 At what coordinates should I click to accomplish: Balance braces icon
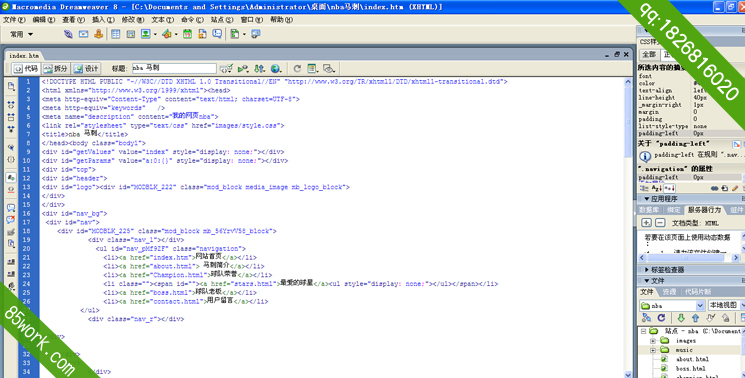click(11, 160)
